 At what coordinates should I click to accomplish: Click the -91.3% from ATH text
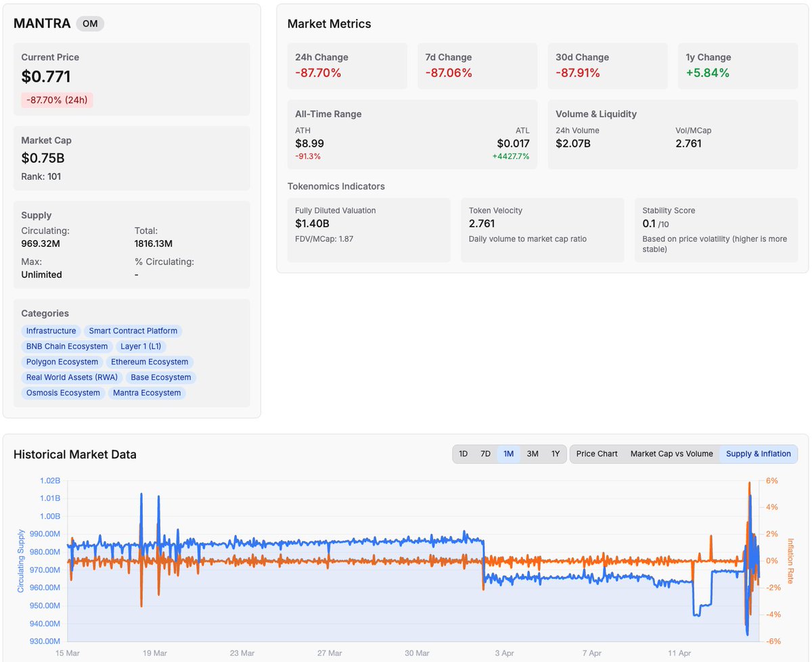pos(308,156)
